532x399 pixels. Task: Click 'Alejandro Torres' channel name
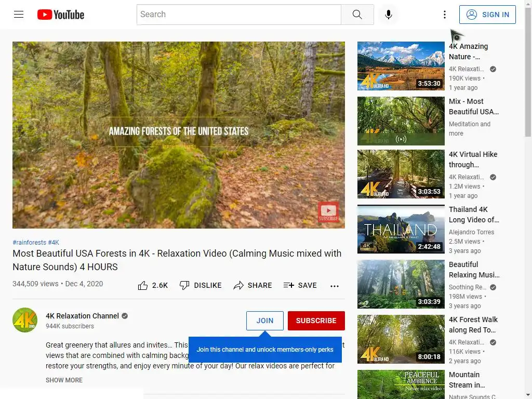click(472, 232)
